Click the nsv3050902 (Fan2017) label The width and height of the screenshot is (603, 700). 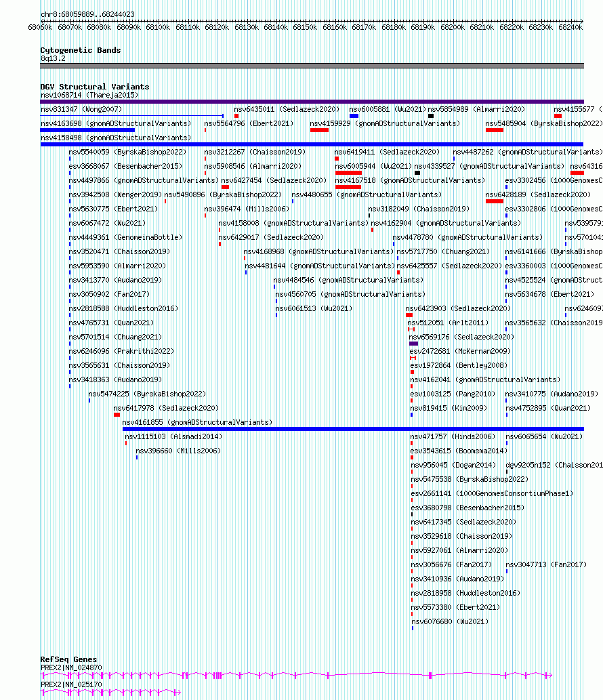(x=109, y=295)
